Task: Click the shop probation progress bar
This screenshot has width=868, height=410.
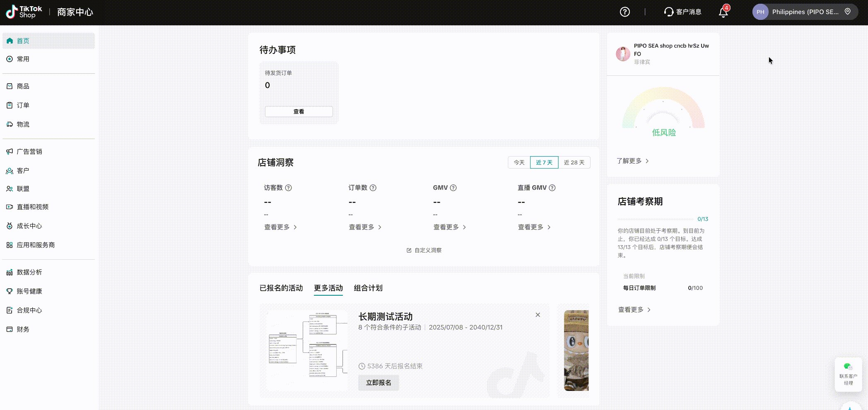Action: tap(655, 219)
